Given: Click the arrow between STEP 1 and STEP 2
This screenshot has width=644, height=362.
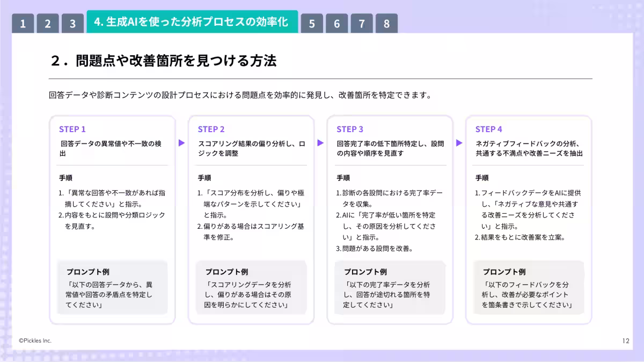Looking at the screenshot, I should pyautogui.click(x=181, y=143).
